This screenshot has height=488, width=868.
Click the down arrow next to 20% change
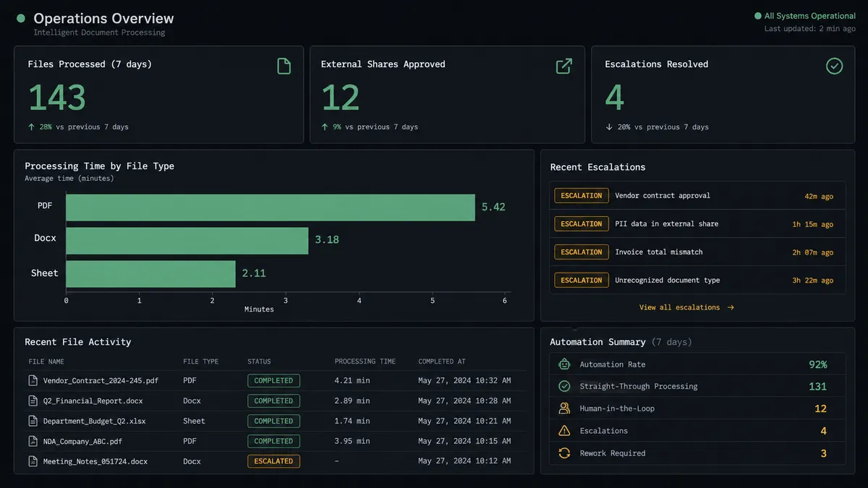[x=609, y=127]
